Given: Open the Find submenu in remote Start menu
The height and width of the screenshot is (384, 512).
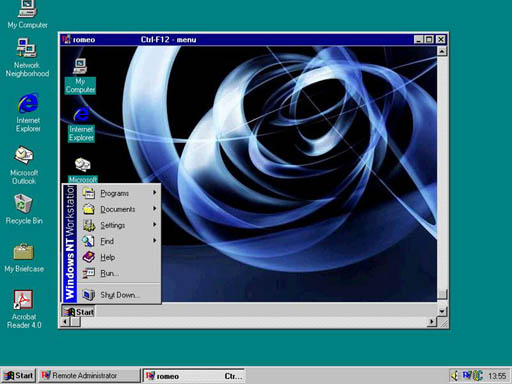Looking at the screenshot, I should click(x=120, y=241).
